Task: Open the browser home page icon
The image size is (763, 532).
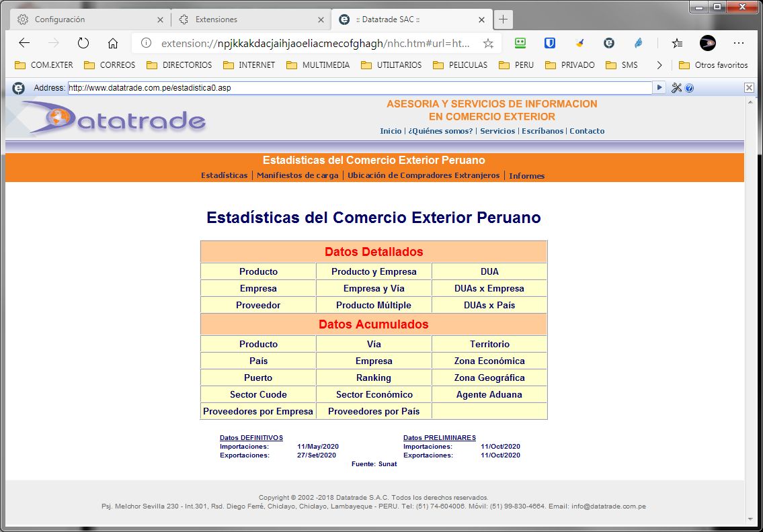Action: [x=113, y=43]
